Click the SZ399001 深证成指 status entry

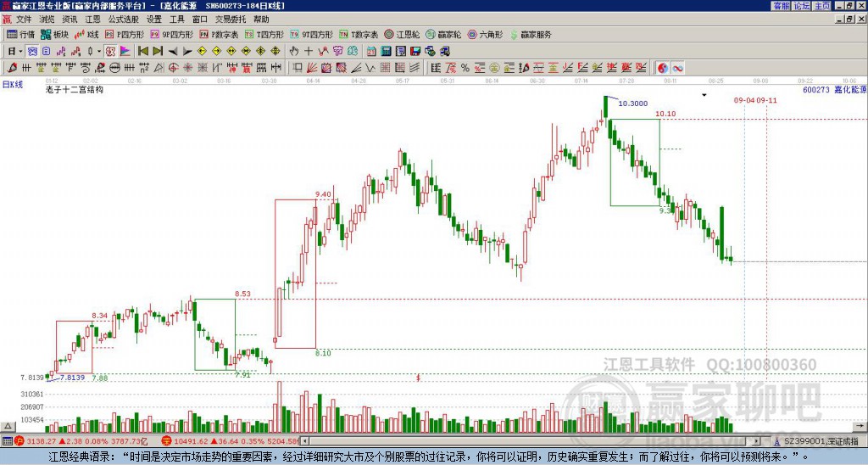[816, 441]
